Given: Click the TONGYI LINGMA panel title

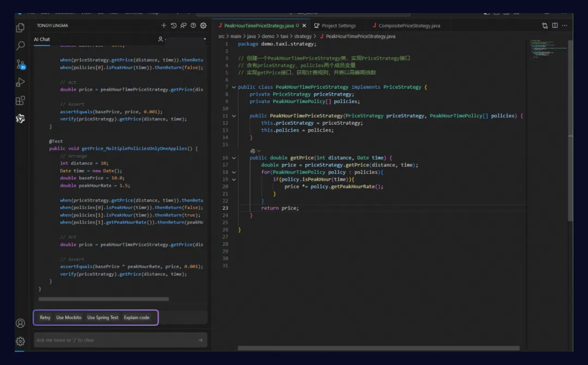Looking at the screenshot, I should click(52, 26).
